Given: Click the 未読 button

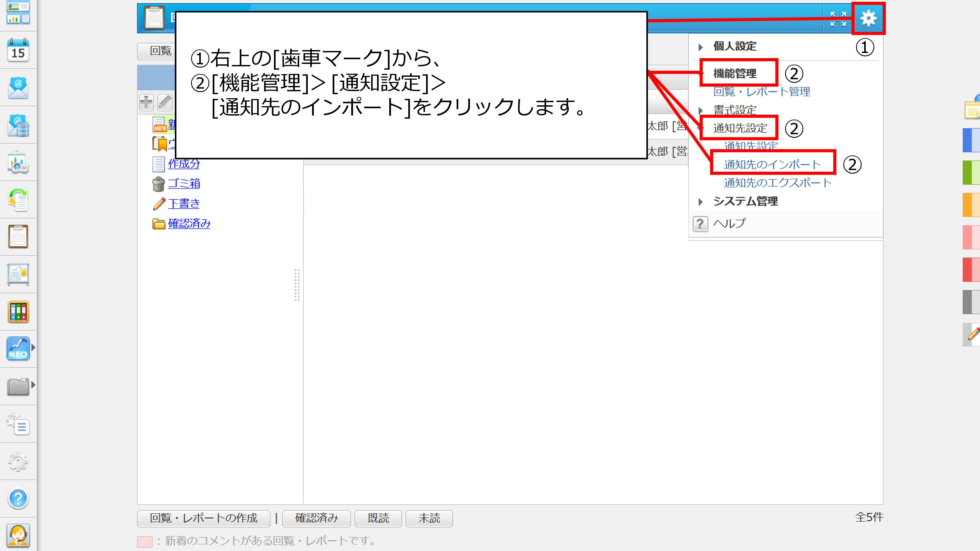Looking at the screenshot, I should pos(429,518).
